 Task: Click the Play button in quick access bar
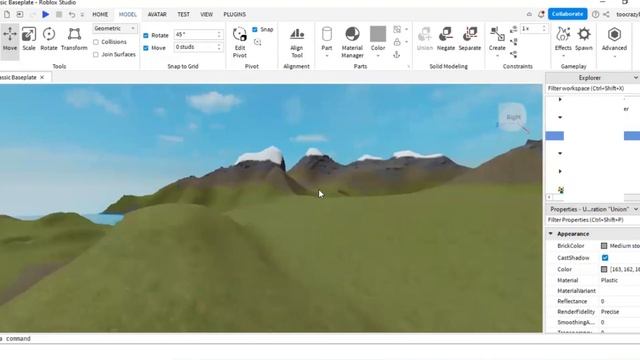click(x=46, y=14)
